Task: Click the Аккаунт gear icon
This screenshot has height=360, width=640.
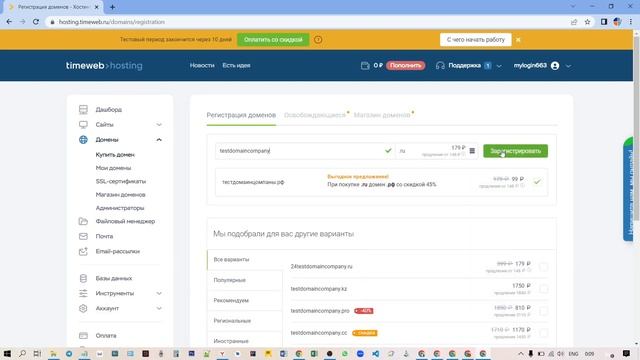Action: 83,308
